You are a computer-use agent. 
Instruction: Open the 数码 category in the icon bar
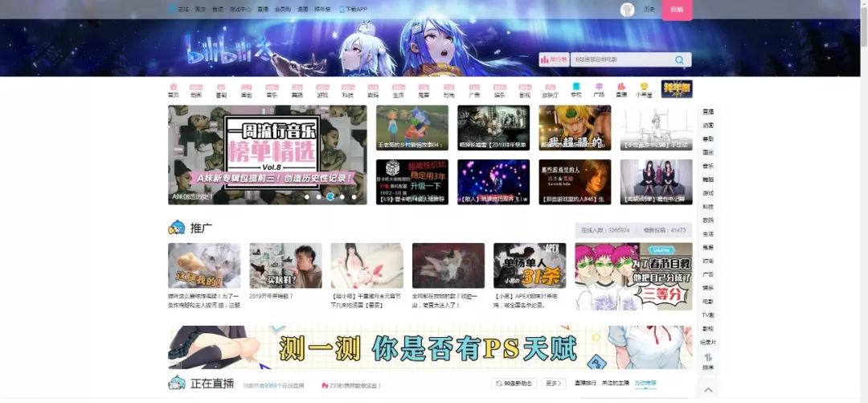click(x=373, y=90)
